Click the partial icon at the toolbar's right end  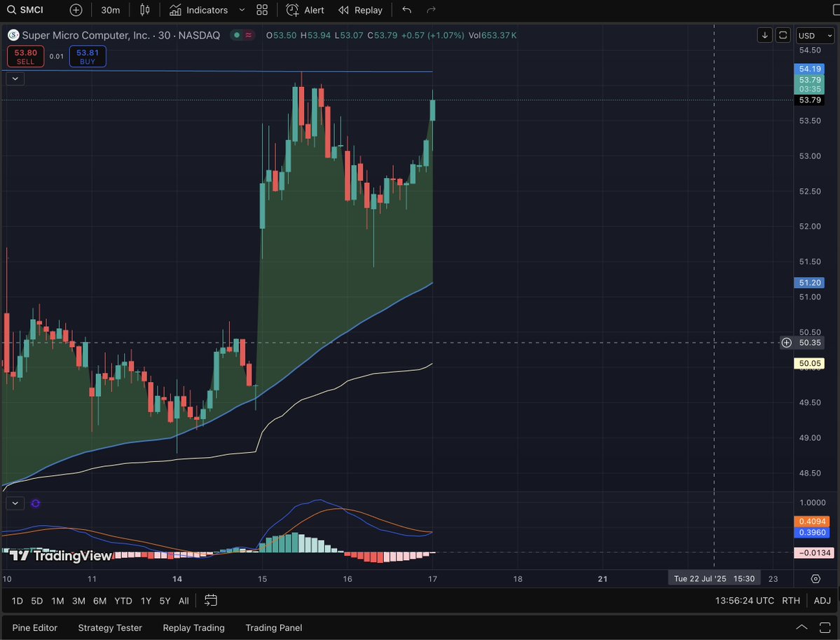coord(836,10)
